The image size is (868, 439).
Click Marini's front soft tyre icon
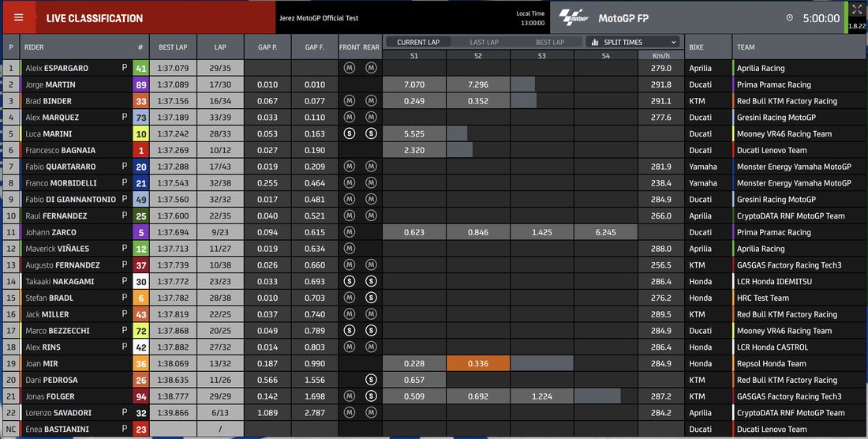tap(350, 133)
